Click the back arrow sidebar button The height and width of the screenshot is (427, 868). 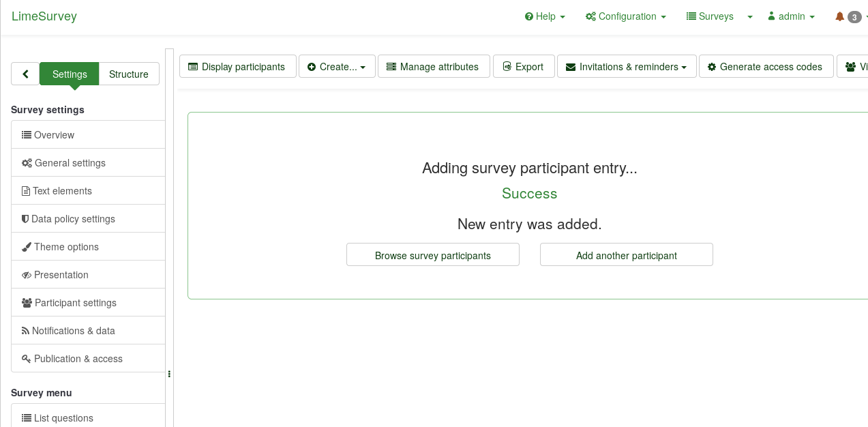(25, 74)
